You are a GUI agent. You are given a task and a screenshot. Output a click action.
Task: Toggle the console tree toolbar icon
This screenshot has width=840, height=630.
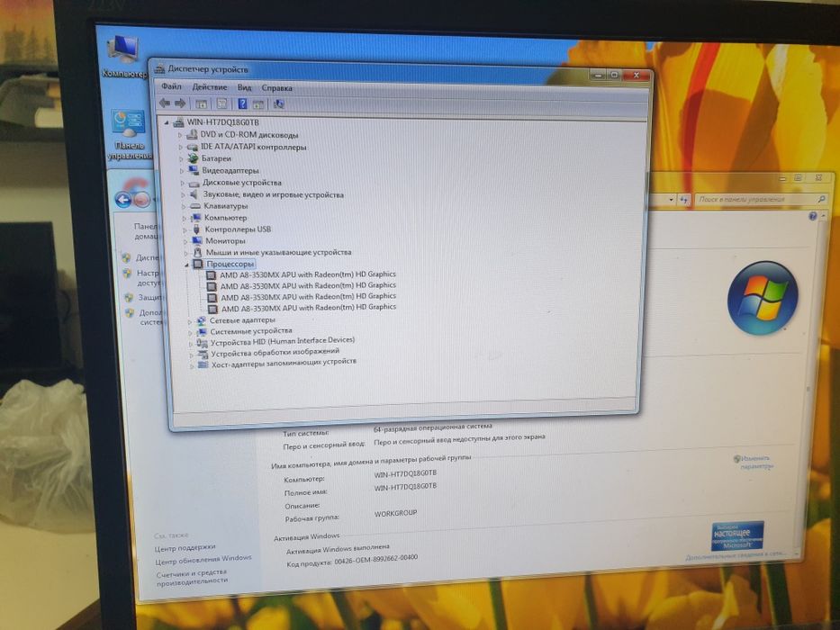(201, 103)
